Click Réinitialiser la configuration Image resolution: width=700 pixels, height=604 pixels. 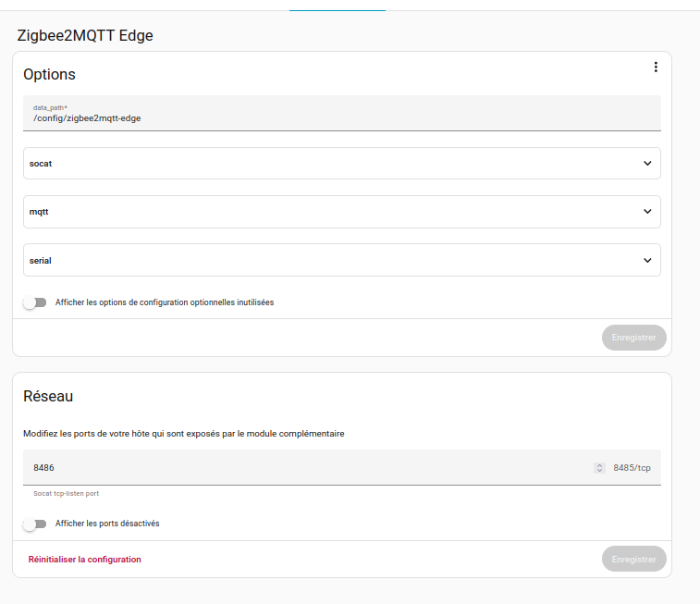pyautogui.click(x=85, y=560)
